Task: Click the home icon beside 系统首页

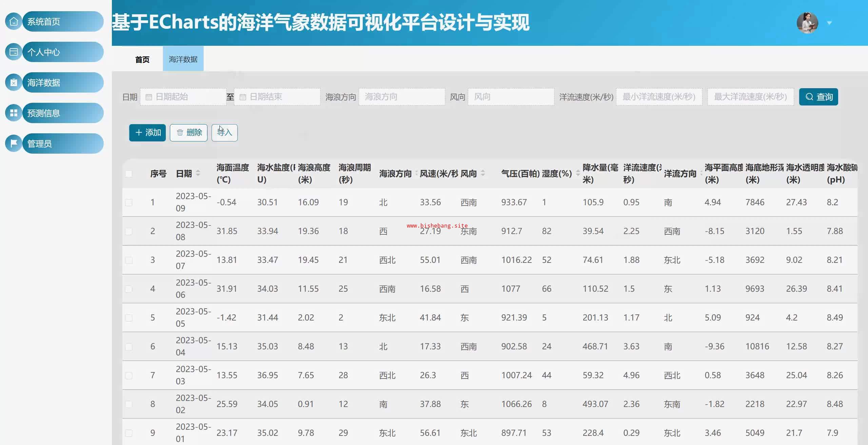Action: [14, 21]
